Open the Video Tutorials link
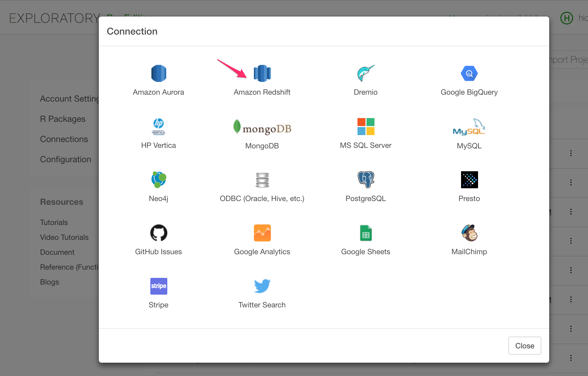 [64, 237]
